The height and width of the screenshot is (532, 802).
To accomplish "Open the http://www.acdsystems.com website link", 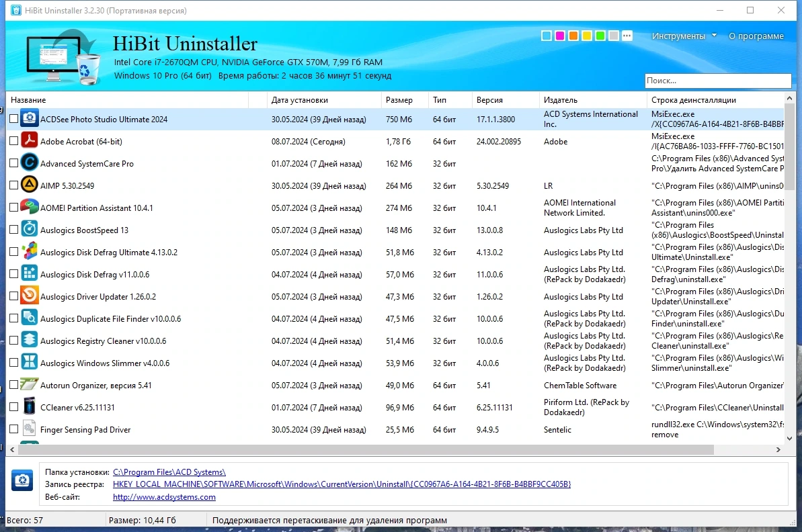I will (x=164, y=496).
